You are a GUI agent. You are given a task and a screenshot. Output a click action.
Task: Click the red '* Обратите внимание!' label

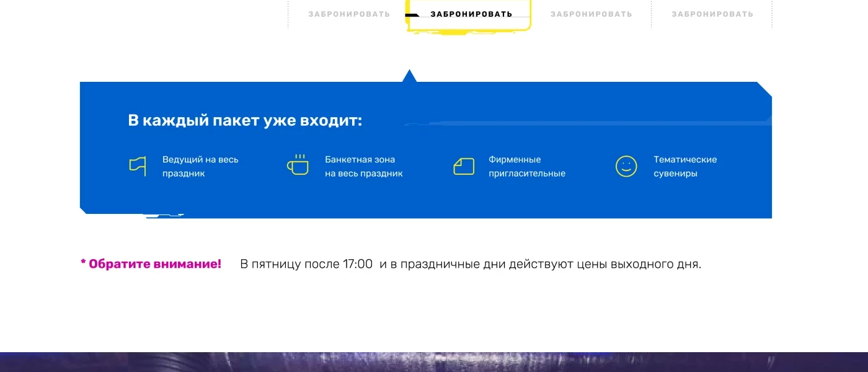coord(149,263)
